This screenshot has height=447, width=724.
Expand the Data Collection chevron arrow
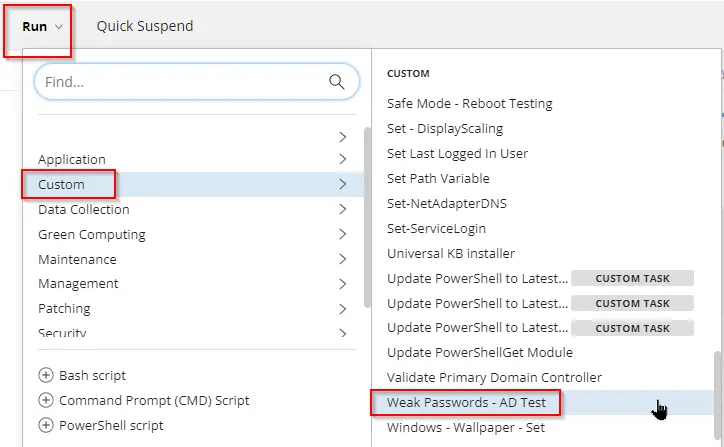click(x=343, y=209)
